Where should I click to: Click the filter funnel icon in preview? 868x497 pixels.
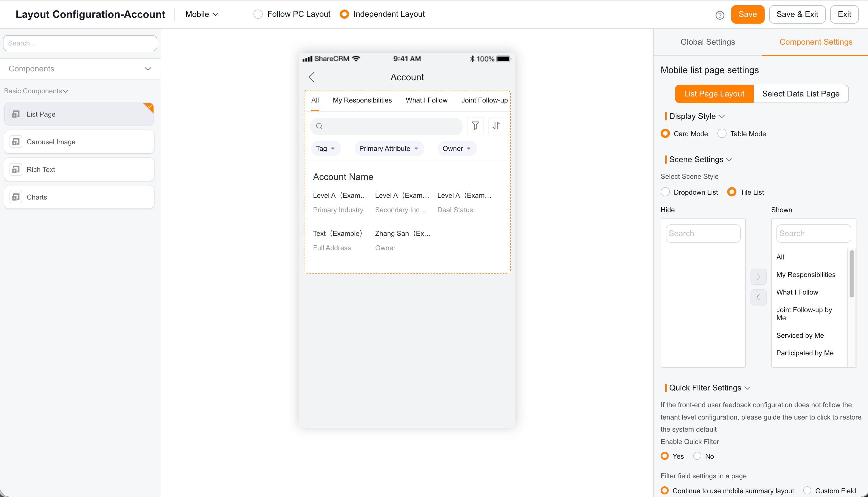475,126
